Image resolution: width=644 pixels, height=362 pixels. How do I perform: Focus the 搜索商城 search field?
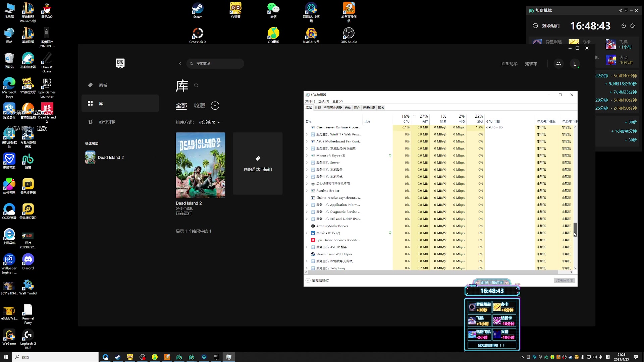click(x=215, y=64)
